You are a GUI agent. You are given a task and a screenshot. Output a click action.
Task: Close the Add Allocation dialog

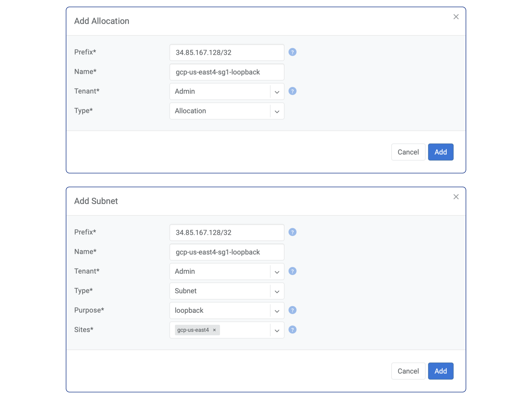pos(456,17)
